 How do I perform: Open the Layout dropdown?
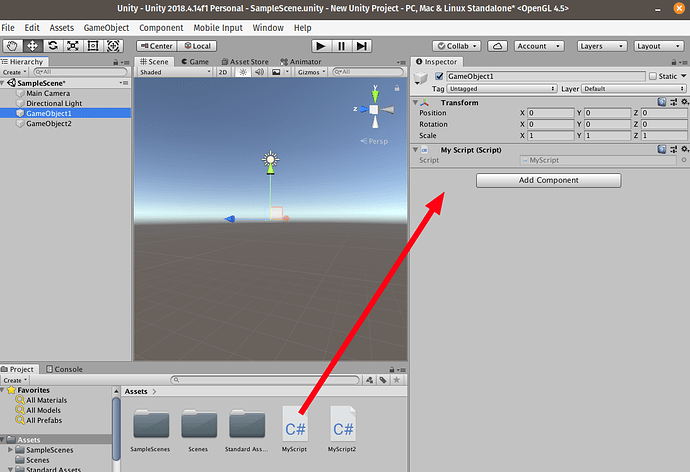click(659, 46)
